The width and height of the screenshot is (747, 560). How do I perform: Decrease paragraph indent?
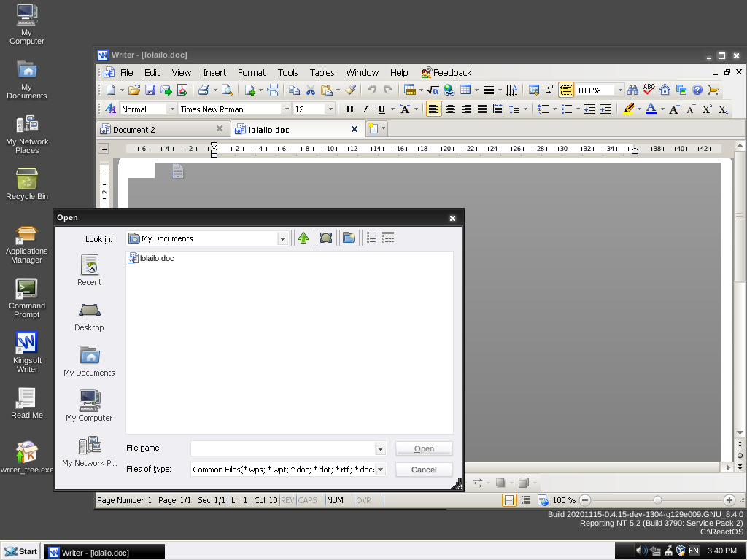coord(589,109)
